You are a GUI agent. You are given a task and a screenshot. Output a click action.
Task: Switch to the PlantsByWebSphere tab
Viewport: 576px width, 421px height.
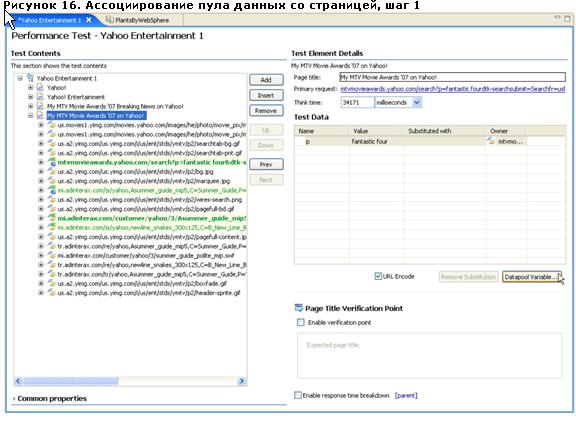click(x=142, y=20)
